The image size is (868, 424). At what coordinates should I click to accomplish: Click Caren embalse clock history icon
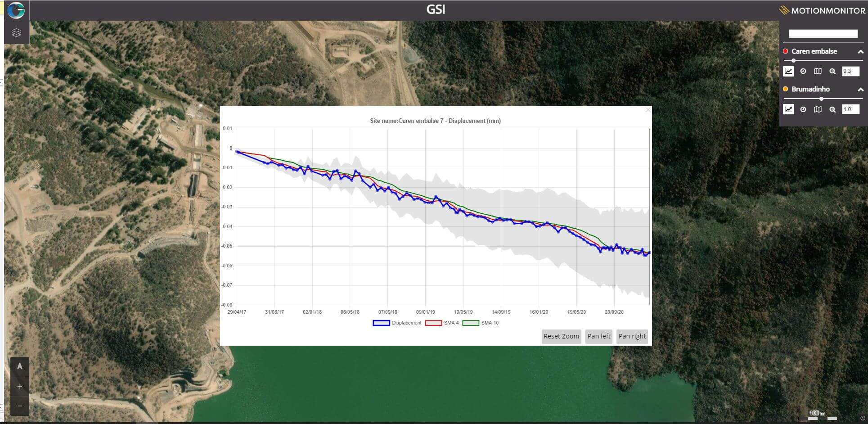803,71
